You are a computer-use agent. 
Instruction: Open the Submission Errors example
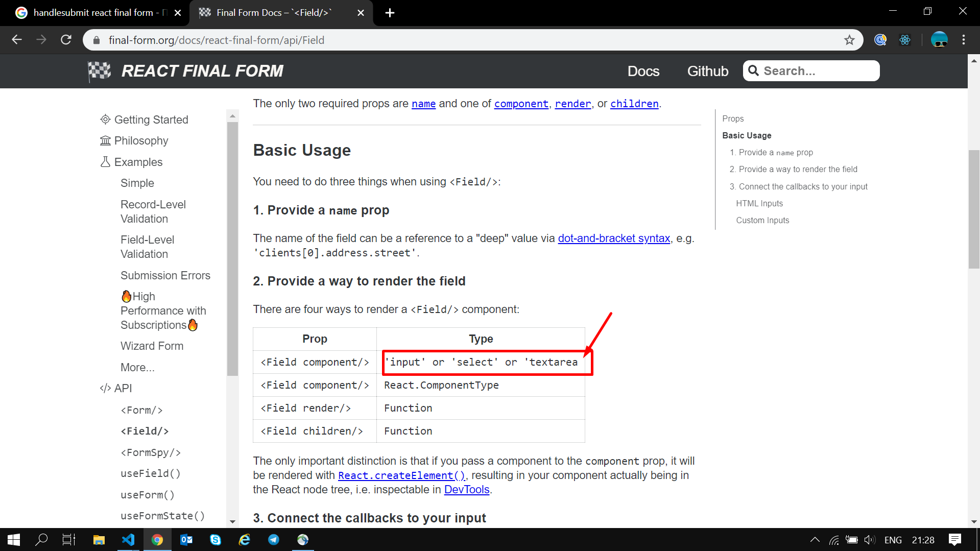[165, 275]
